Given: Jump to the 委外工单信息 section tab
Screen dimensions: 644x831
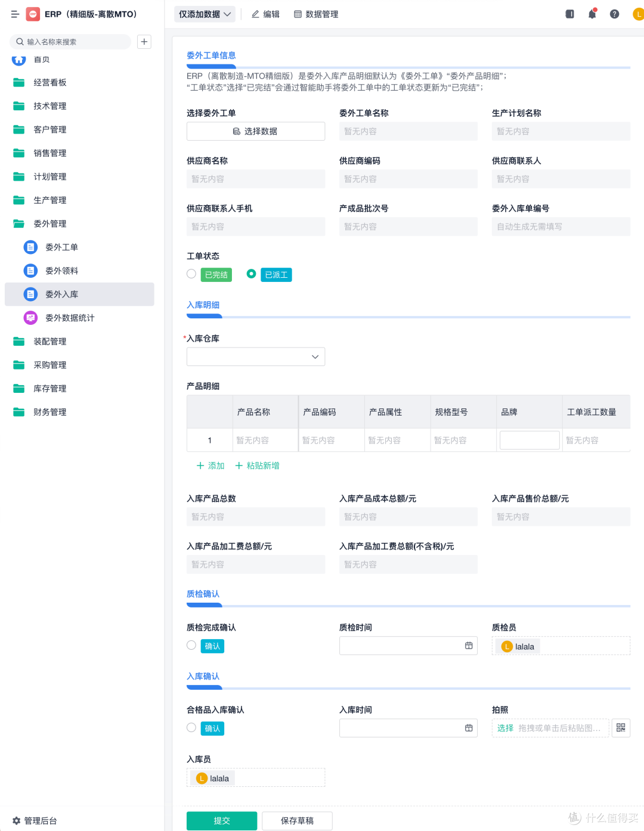Looking at the screenshot, I should 211,55.
